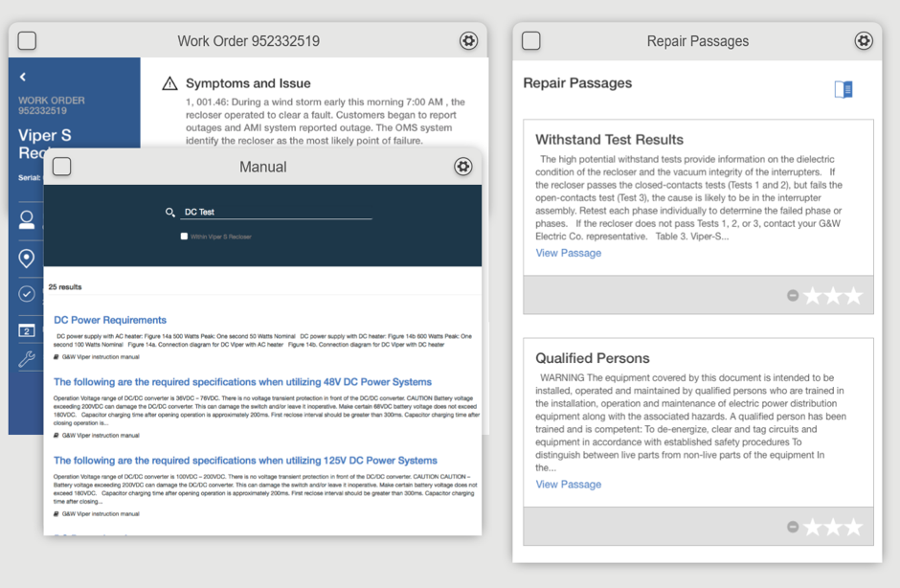Enable the 'Within Viper S Recloser' checkbox

click(184, 237)
